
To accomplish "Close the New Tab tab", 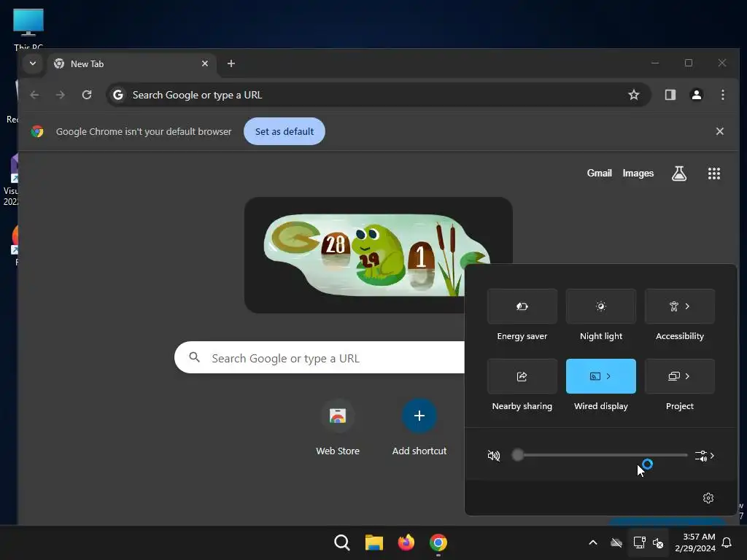I will [205, 63].
